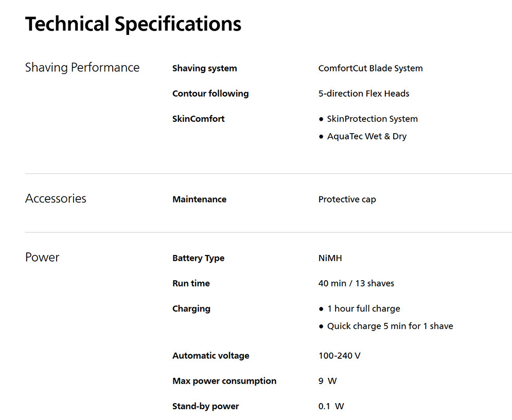Select the Contour following label
Image resolution: width=512 pixels, height=420 pixels.
coord(210,94)
